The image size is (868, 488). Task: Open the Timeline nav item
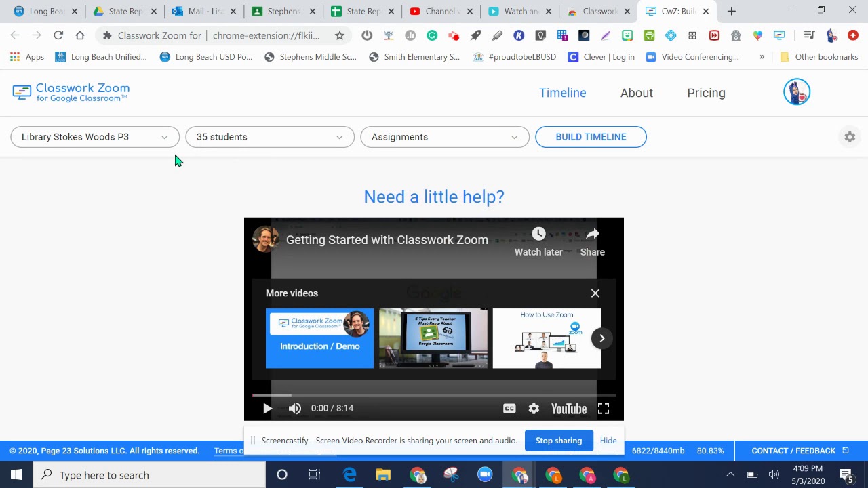tap(562, 93)
